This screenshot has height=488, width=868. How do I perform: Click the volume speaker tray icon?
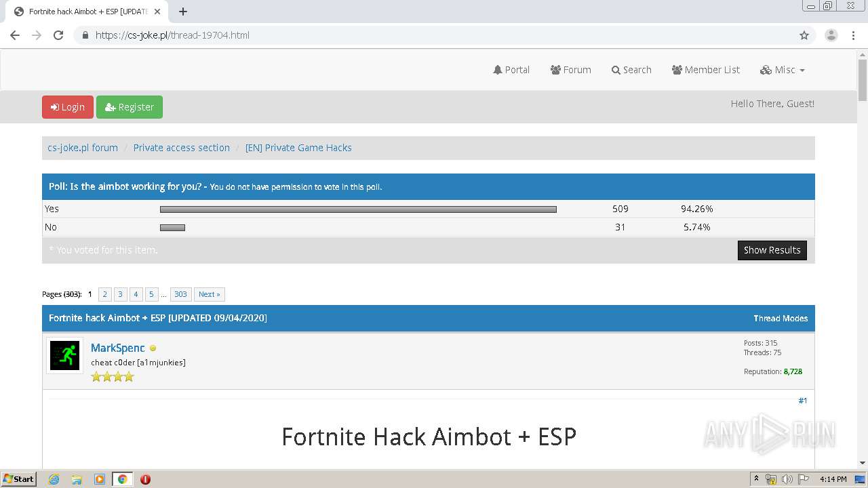click(x=787, y=479)
